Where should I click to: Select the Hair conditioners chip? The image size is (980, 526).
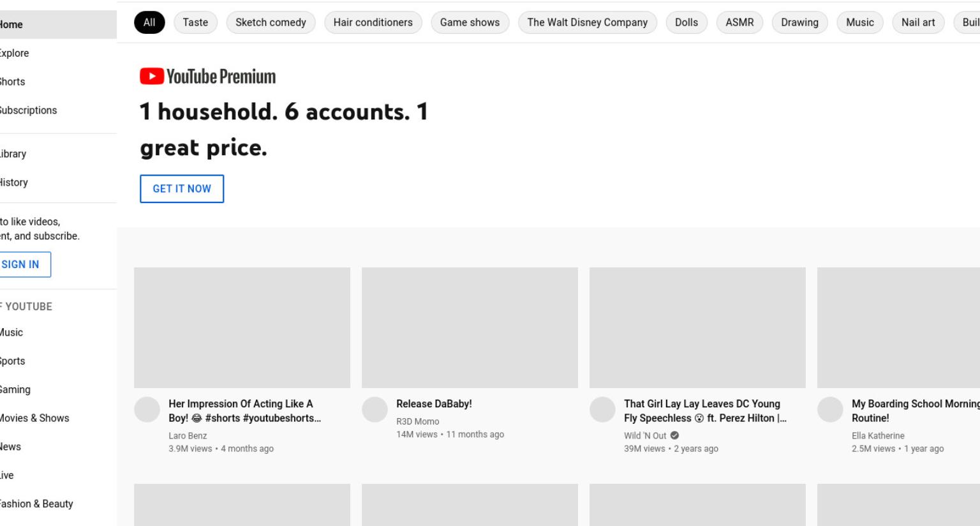point(373,22)
